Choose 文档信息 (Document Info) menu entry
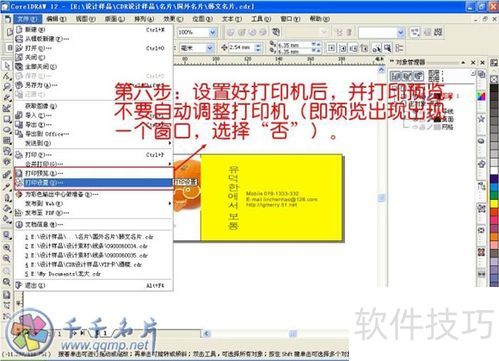 [93, 225]
